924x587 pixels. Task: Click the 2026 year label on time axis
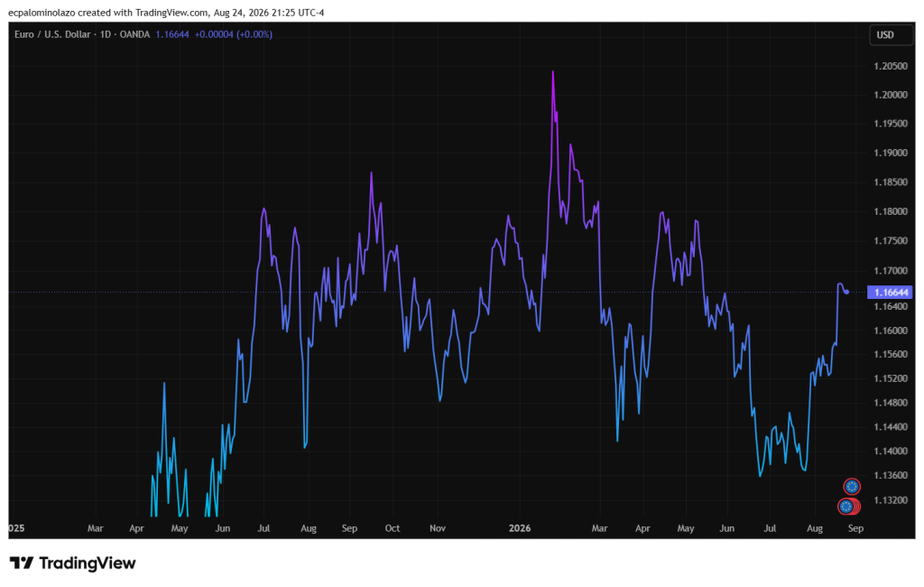pos(520,528)
